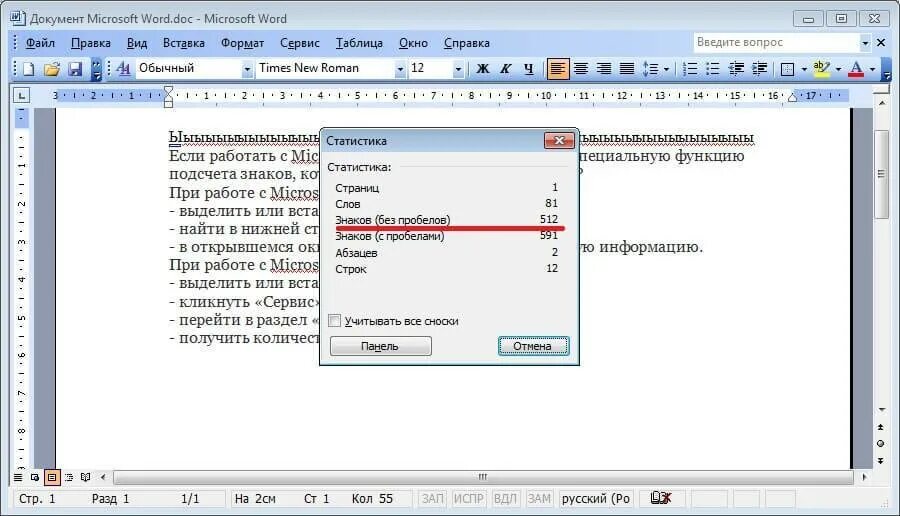Viewport: 900px width, 516px height.
Task: Click the vertical scrollbar thumb
Action: [x=881, y=174]
